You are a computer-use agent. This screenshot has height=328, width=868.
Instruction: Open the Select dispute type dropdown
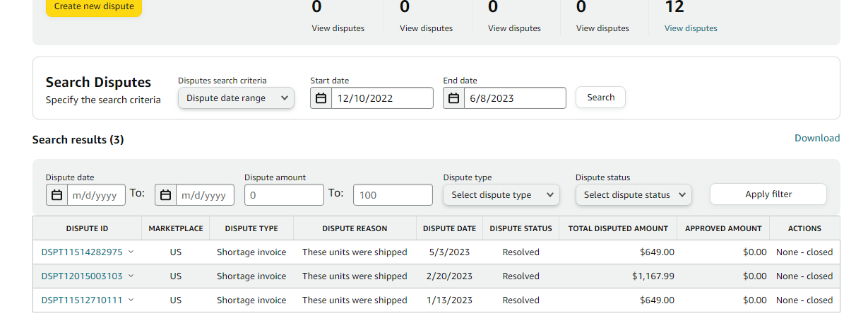click(x=501, y=195)
